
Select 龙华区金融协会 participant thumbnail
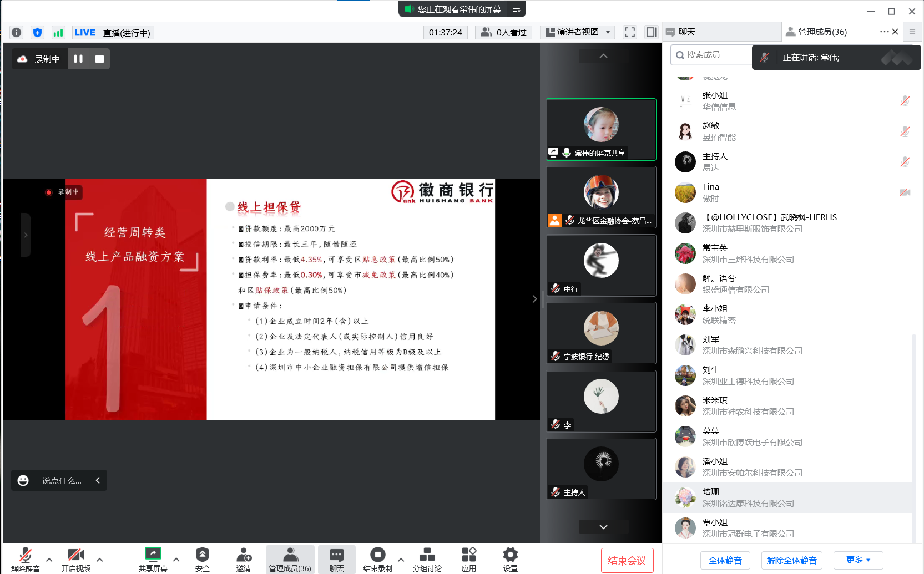click(x=601, y=197)
